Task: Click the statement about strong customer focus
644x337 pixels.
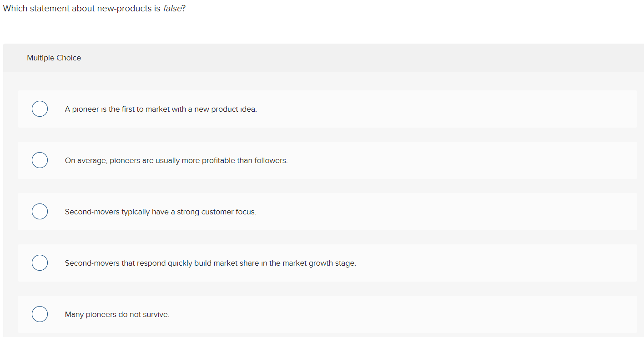Action: (161, 212)
